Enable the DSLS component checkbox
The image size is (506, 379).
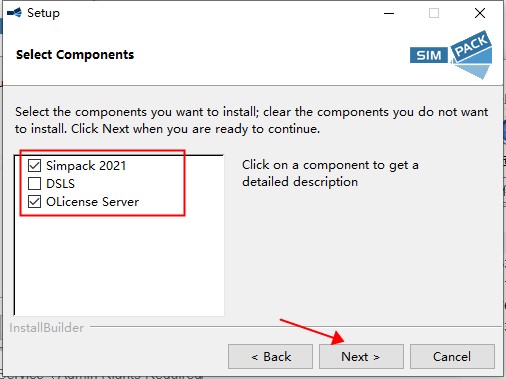34,183
